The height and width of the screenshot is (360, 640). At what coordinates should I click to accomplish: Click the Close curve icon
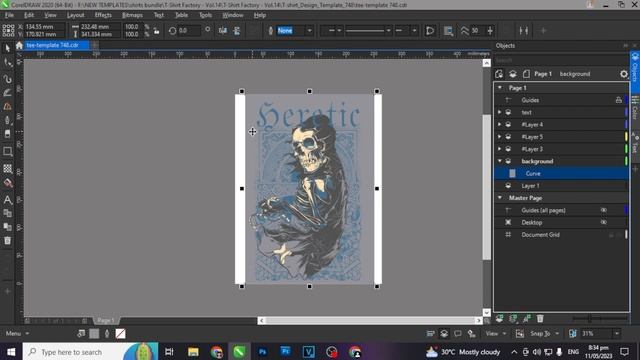click(x=430, y=31)
